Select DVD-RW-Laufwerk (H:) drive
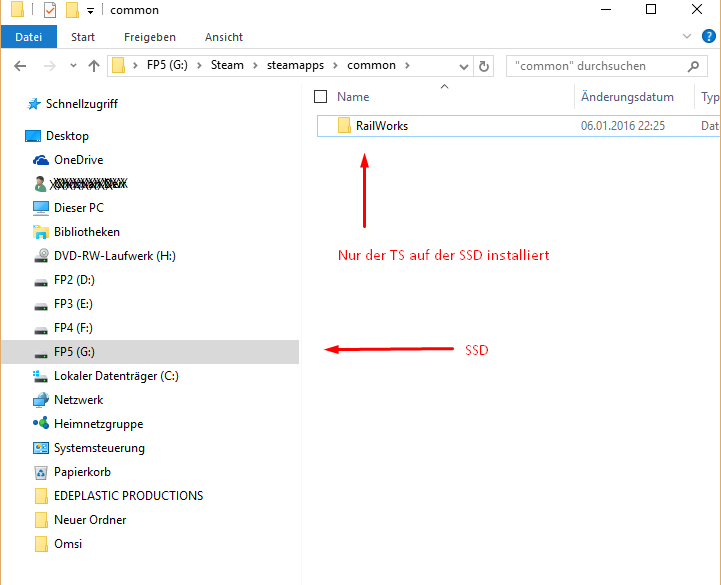721x585 pixels. [115, 256]
